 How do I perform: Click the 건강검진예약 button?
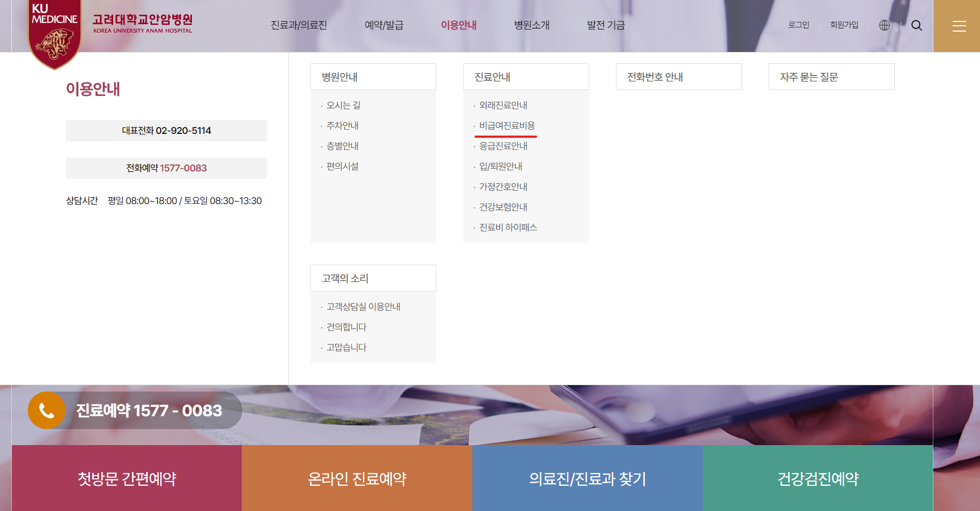click(818, 478)
